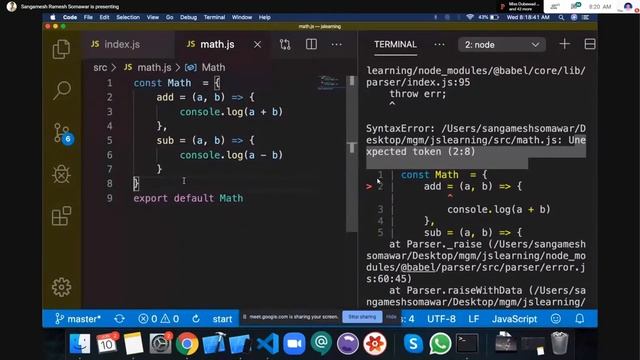Open terminal panel more views ellipsis

click(x=439, y=44)
